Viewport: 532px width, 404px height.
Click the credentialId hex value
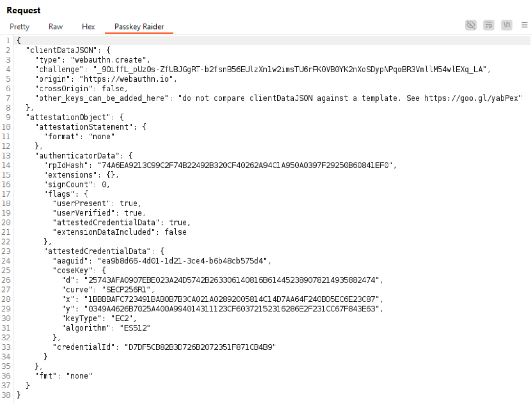[200, 347]
